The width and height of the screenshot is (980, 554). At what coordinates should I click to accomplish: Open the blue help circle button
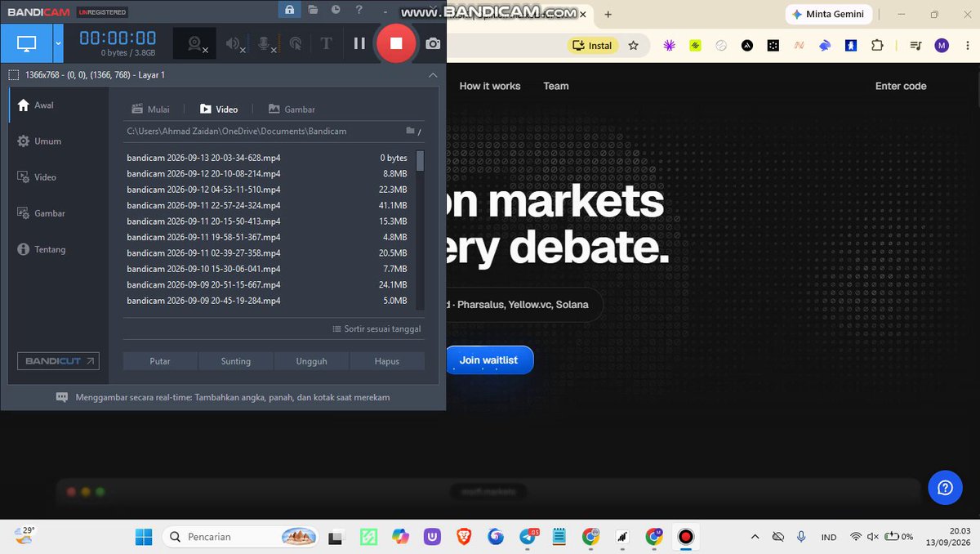coord(945,488)
